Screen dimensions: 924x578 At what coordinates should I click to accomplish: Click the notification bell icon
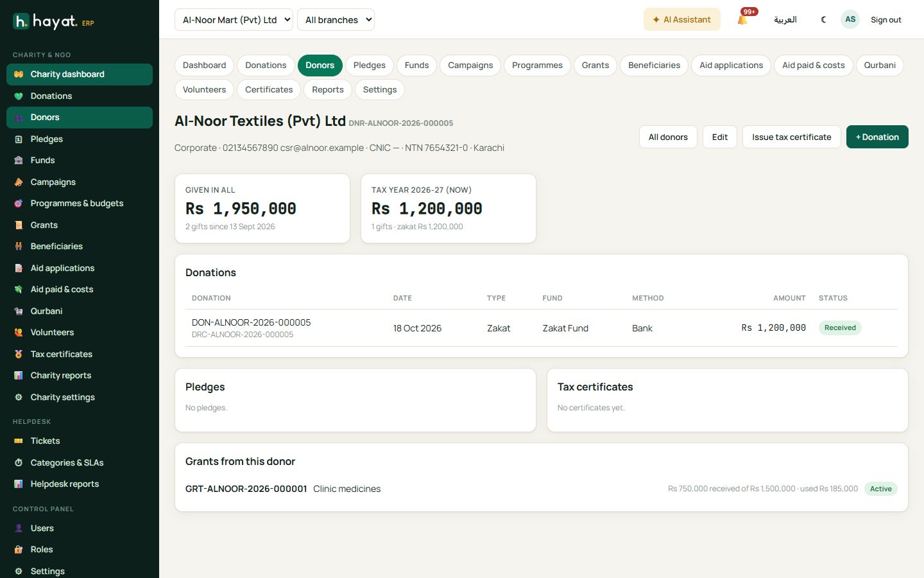tap(742, 20)
